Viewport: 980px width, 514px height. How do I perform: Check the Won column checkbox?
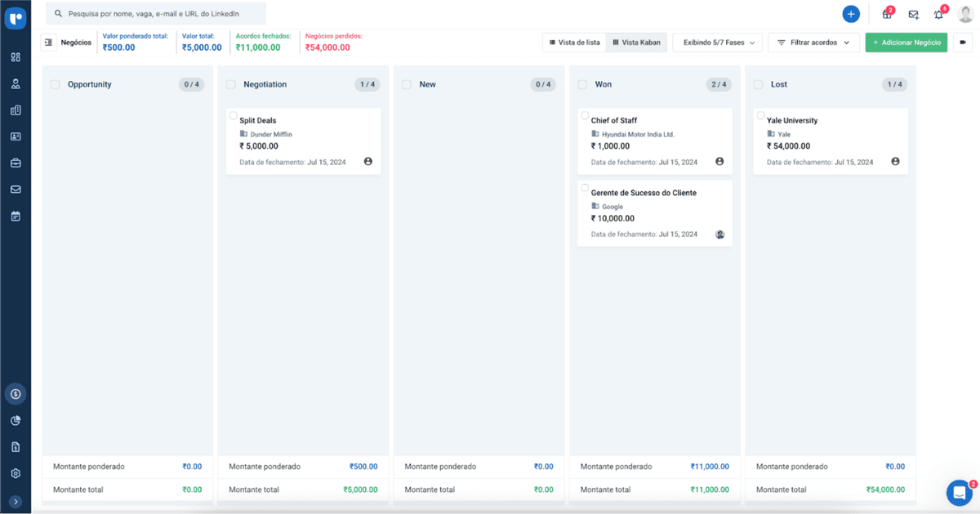(x=581, y=84)
